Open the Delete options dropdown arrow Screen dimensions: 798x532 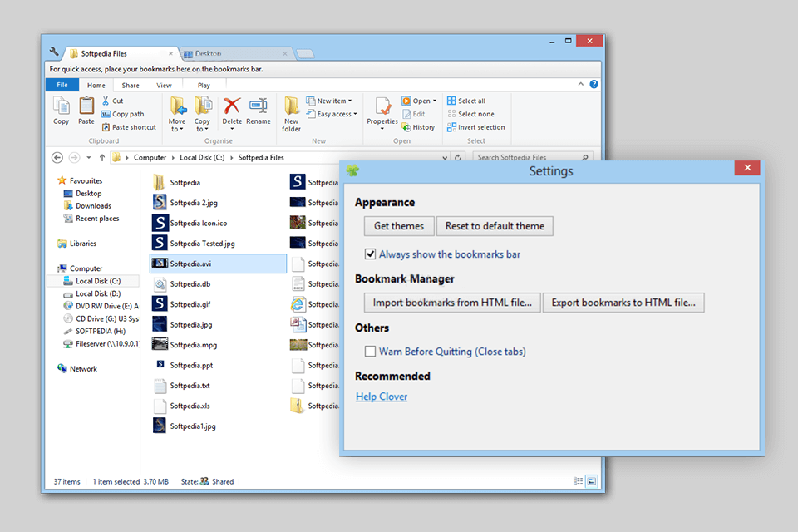(232, 129)
